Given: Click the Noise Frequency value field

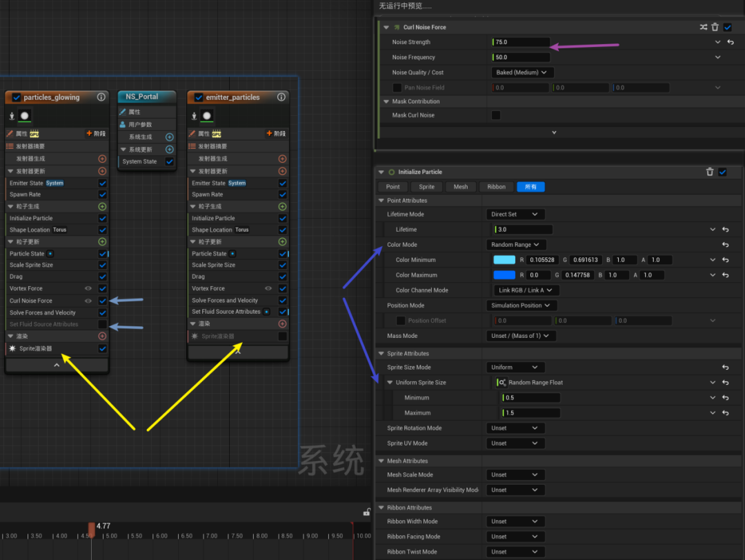Looking at the screenshot, I should (x=521, y=57).
